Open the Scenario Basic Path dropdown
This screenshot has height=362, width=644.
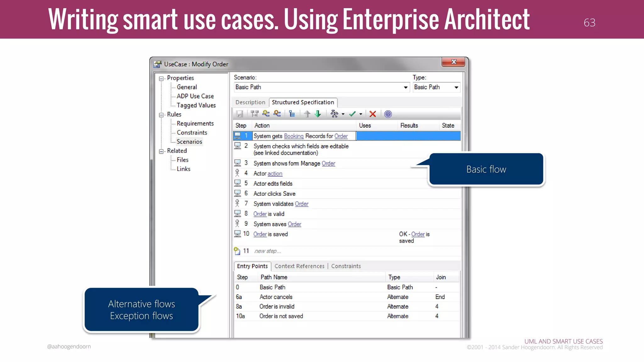[406, 87]
